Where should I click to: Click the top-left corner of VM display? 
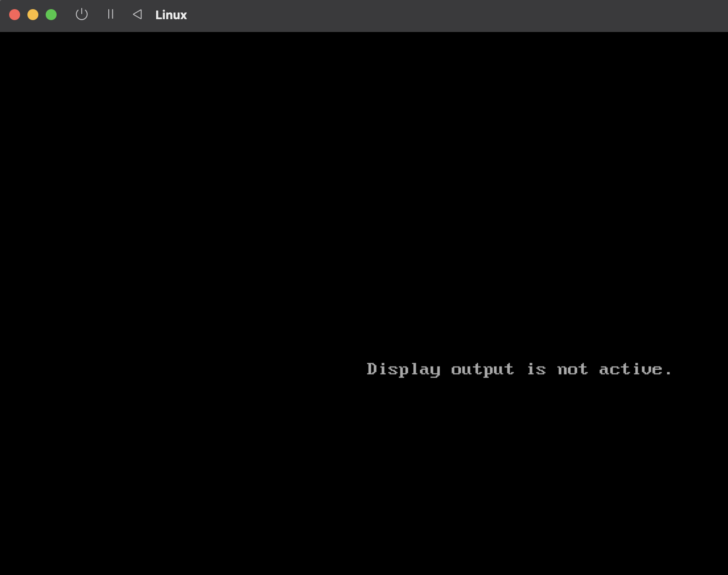pos(2,34)
